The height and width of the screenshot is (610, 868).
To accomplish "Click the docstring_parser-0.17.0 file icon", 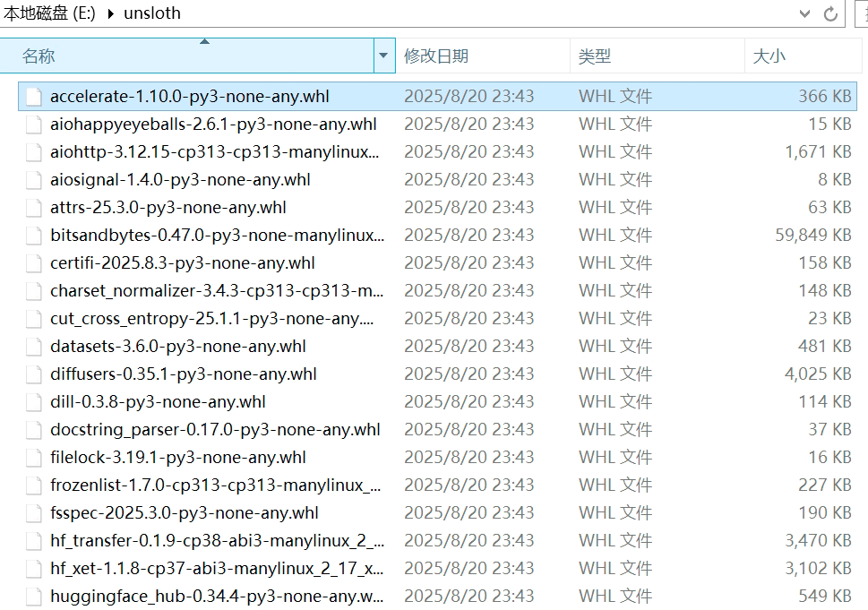I will (x=34, y=430).
